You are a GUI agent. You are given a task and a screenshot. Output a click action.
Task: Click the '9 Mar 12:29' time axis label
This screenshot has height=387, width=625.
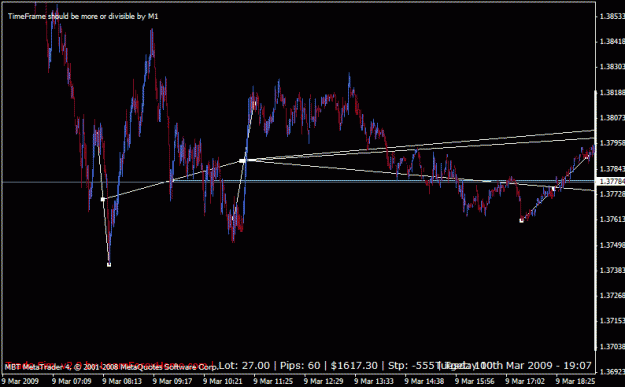pos(324,381)
